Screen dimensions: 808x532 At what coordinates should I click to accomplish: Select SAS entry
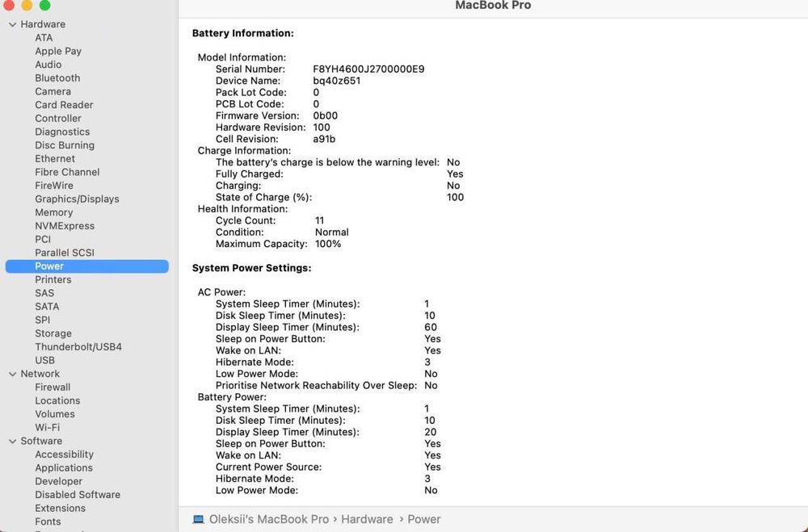click(x=44, y=292)
